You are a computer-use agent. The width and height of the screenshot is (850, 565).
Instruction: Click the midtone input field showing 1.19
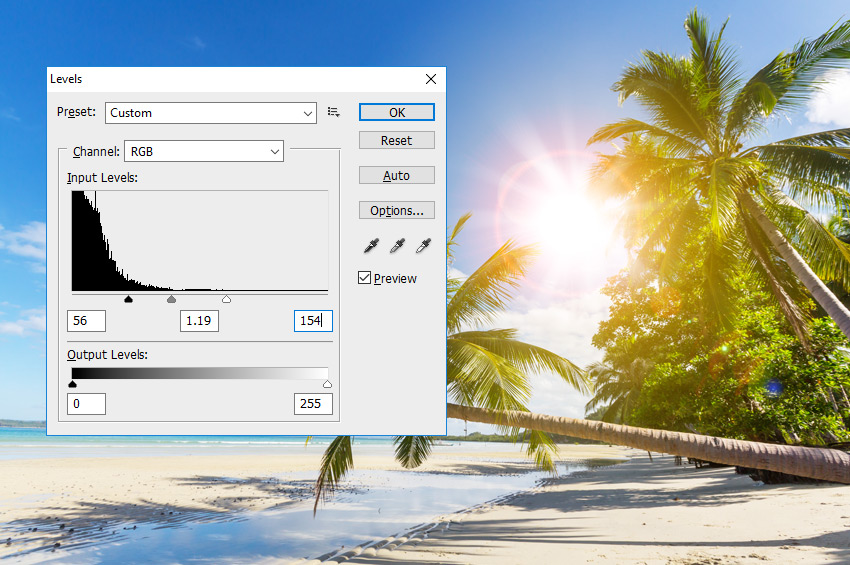[x=199, y=321]
